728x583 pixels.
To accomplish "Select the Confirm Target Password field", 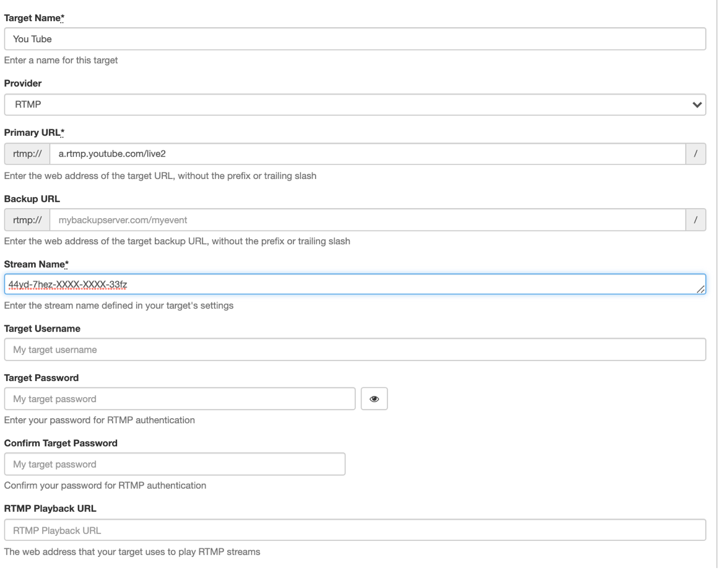I will coord(175,464).
